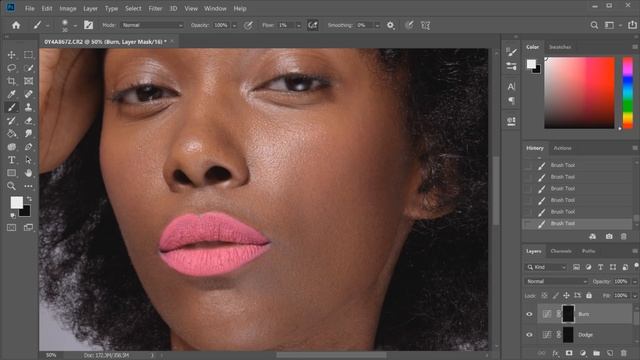Open the search icon at top right
Screen dimensions: 640x360
pyautogui.click(x=594, y=25)
